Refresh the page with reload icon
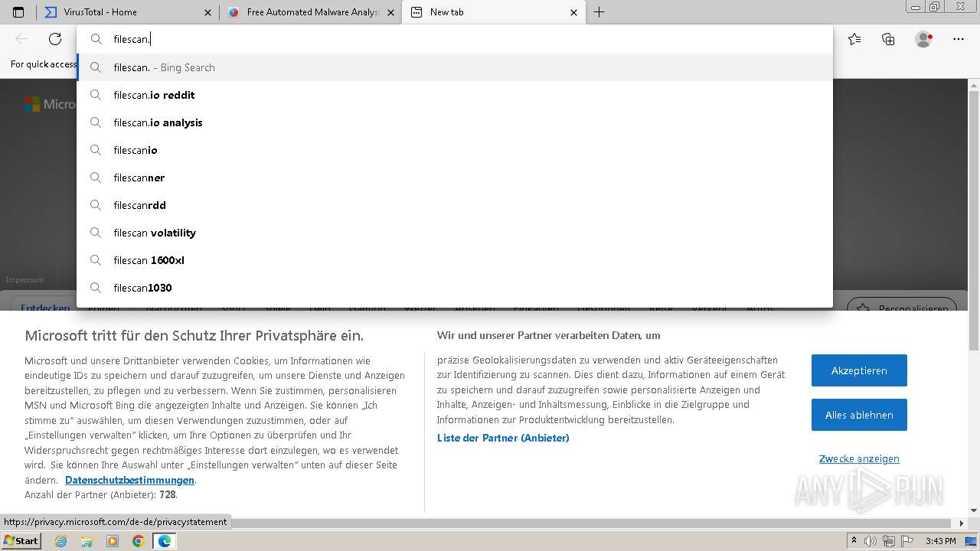This screenshot has width=980, height=551. (x=55, y=39)
